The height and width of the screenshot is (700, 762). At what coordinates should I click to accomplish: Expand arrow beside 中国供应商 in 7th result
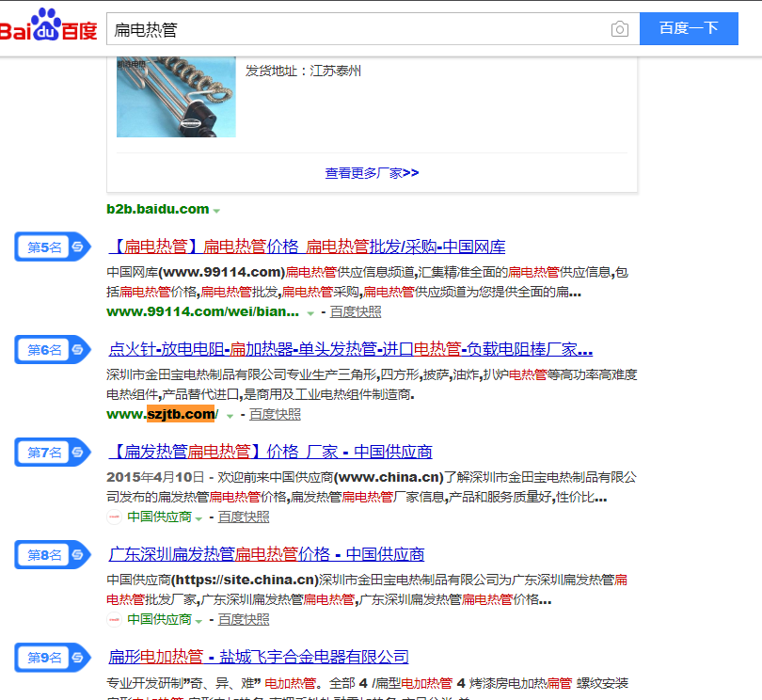click(x=198, y=518)
